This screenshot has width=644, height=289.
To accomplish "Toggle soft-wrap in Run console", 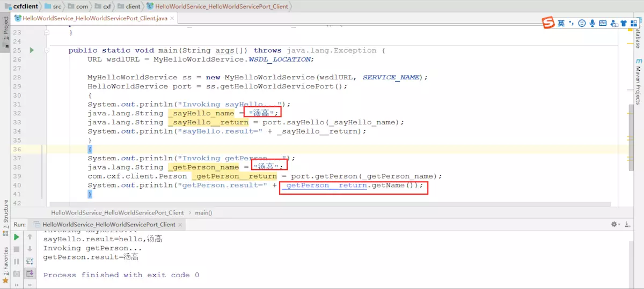I will 30,261.
